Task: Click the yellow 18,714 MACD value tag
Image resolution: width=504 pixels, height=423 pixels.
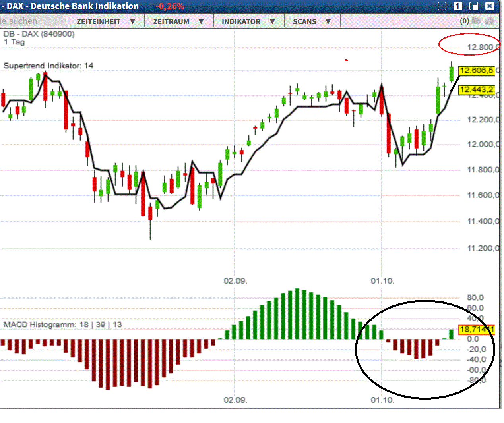Action: (x=477, y=329)
